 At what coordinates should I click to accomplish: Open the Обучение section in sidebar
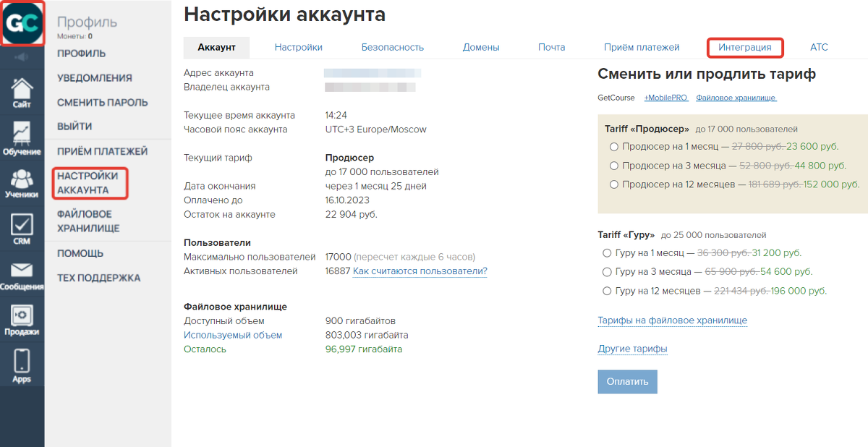point(22,139)
